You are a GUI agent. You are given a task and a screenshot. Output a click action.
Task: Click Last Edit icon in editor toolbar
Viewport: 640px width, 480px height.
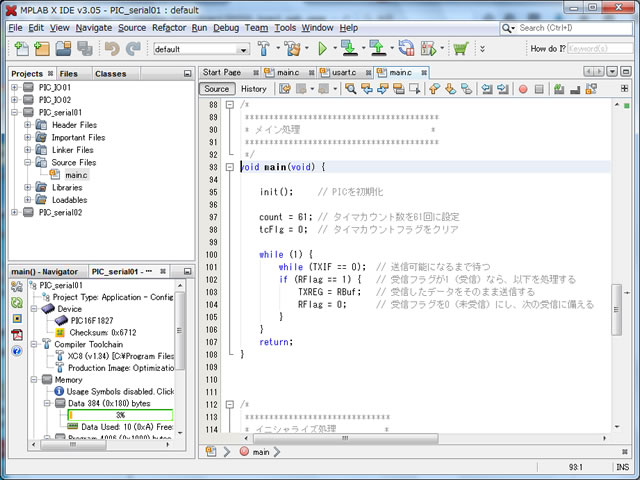click(284, 89)
